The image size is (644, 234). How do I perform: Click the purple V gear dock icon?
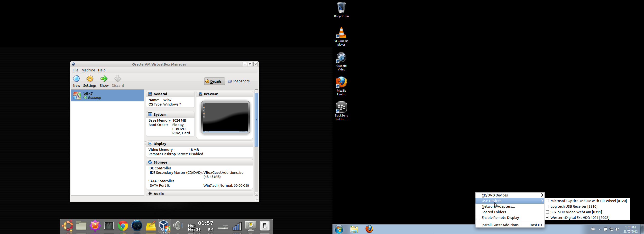(95, 226)
